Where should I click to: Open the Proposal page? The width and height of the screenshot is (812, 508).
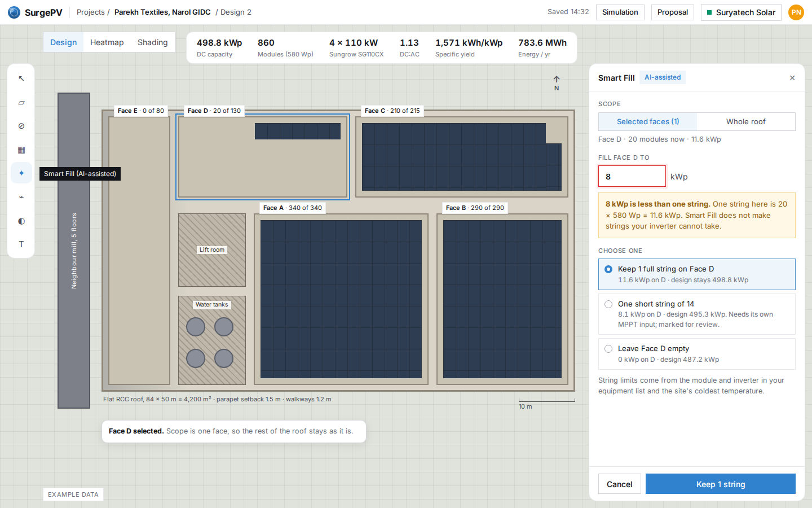[x=673, y=12]
